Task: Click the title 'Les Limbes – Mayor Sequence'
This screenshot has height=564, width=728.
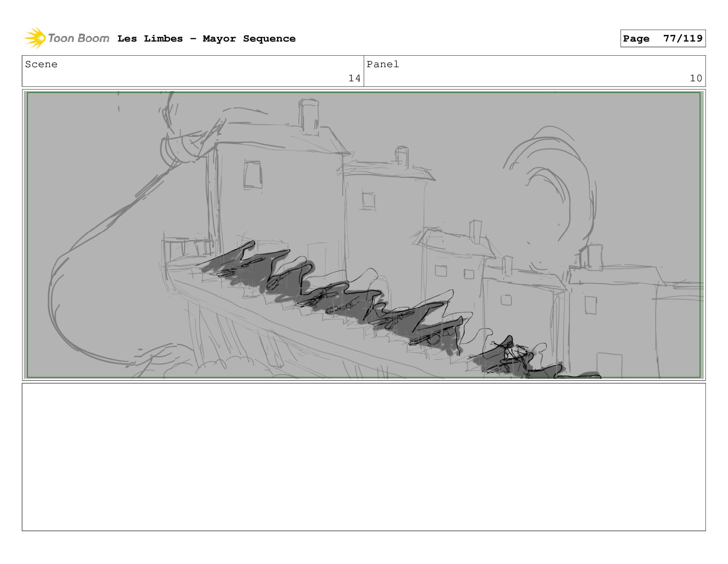Action: click(206, 38)
